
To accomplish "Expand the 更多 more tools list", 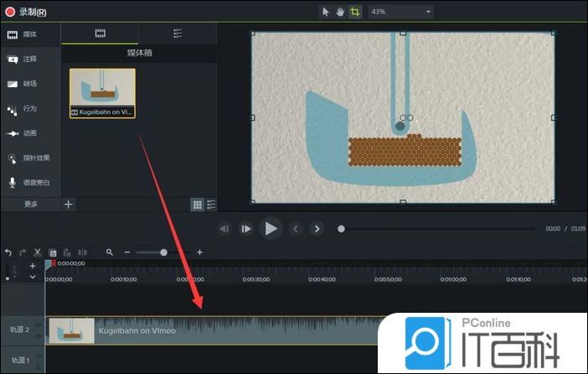I will click(x=30, y=204).
